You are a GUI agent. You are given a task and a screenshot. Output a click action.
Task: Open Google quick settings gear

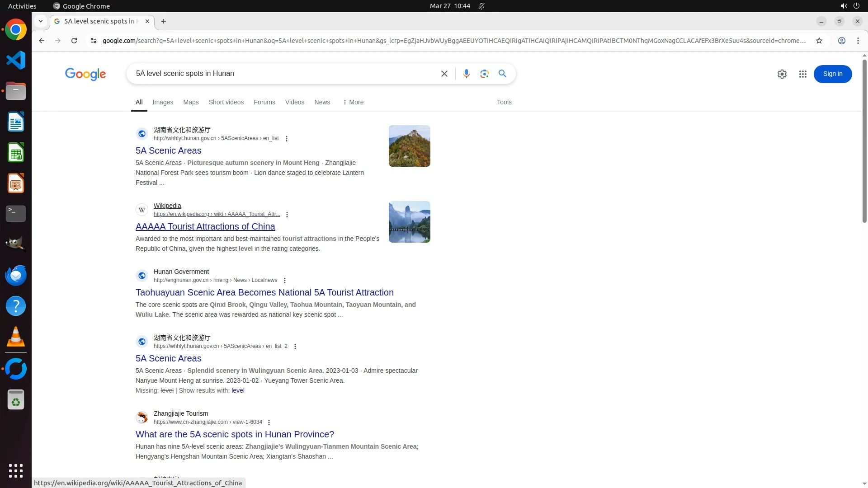coord(782,74)
